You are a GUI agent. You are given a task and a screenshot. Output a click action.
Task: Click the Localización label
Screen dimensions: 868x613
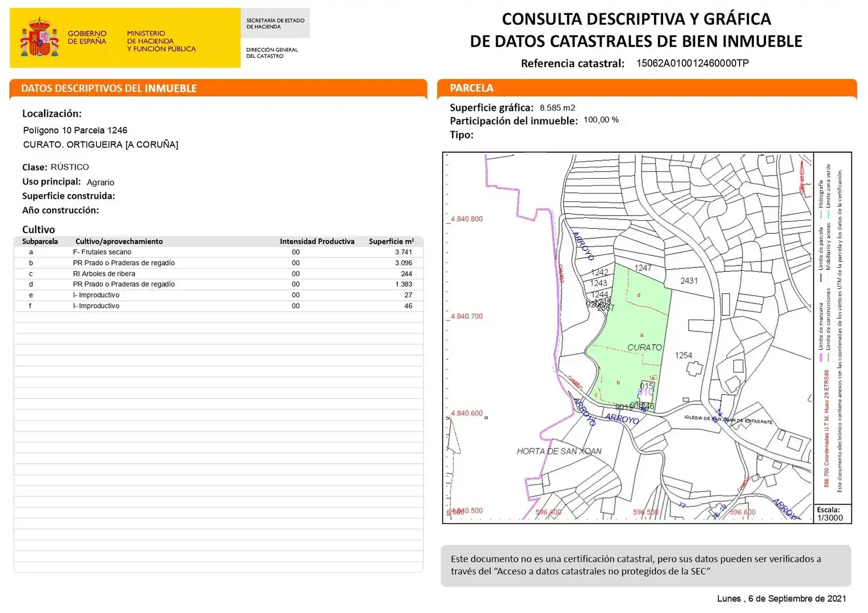click(52, 114)
